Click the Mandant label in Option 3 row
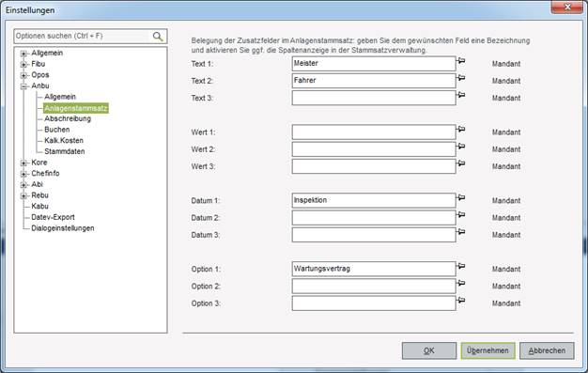 [x=506, y=303]
